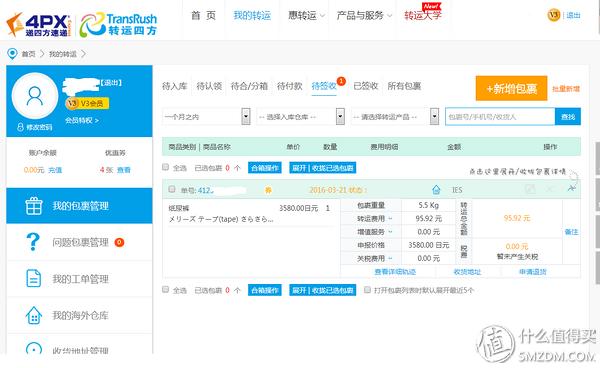
Task: Open 问题包裹管理 via question mark icon
Action: [33, 242]
